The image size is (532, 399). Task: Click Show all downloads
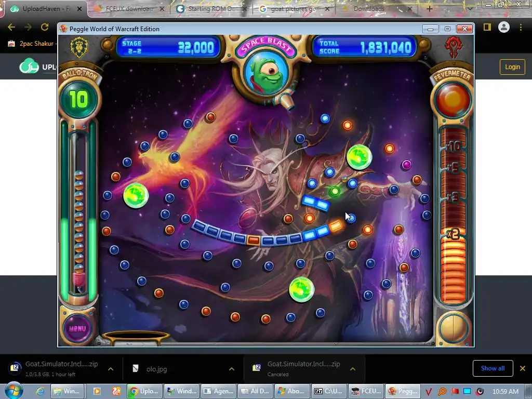493,368
